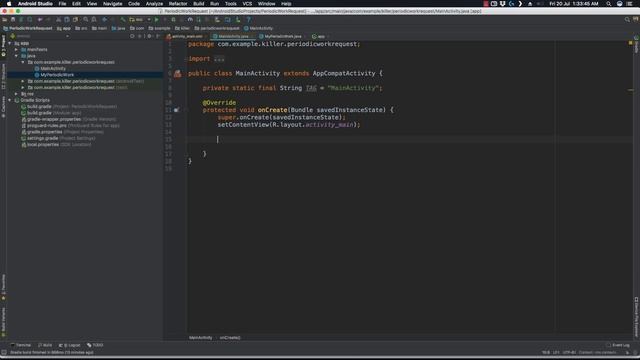Screen dimensions: 640x360
Task: Click the class gutter icon beside MainActivity
Action: [178, 74]
